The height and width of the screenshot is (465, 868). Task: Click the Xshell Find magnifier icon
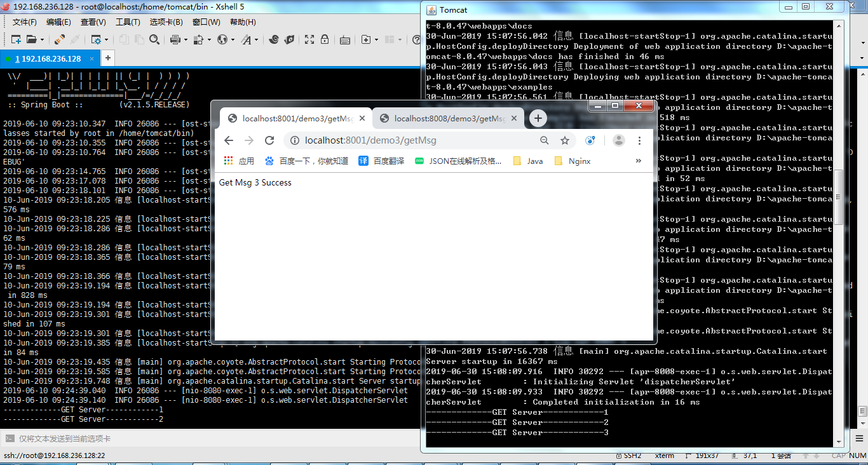click(154, 39)
